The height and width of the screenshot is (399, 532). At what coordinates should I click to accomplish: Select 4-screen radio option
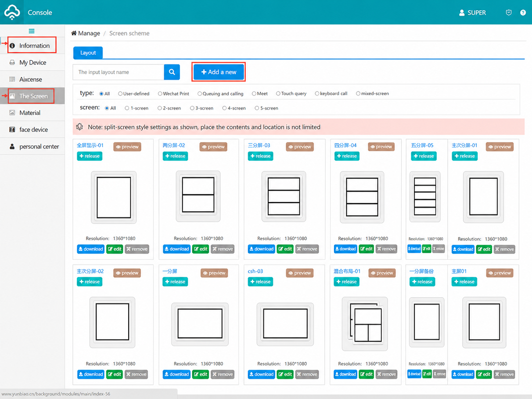(x=224, y=108)
